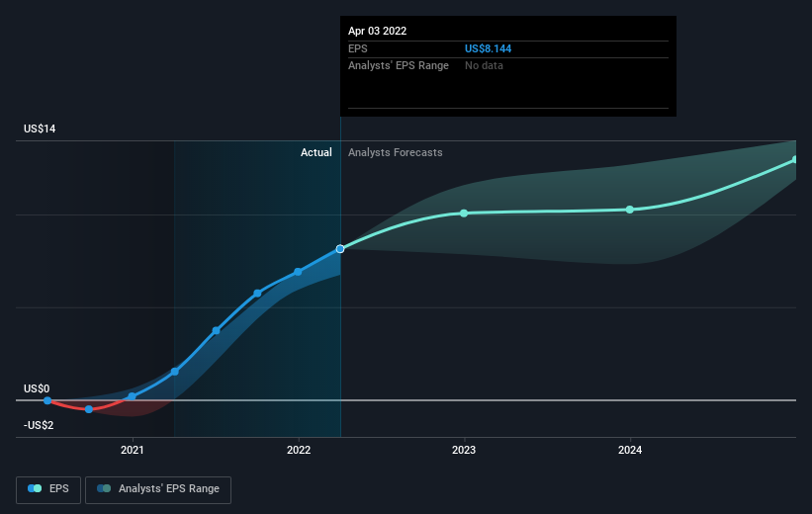Screen dimensions: 812x514
Task: Click the Actual section label
Action: pos(316,152)
